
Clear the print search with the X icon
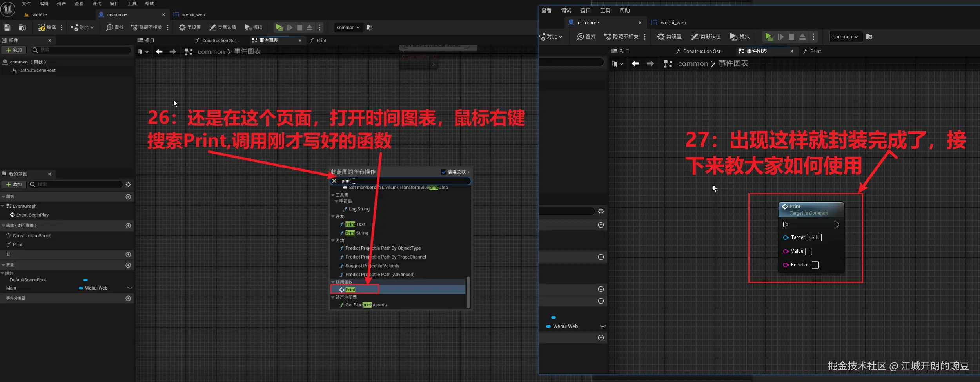tap(334, 181)
